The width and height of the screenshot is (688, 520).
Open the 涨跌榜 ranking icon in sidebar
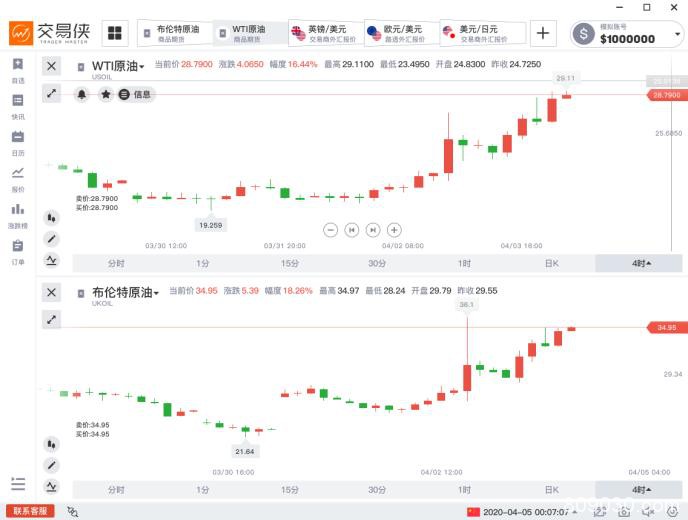pos(17,213)
